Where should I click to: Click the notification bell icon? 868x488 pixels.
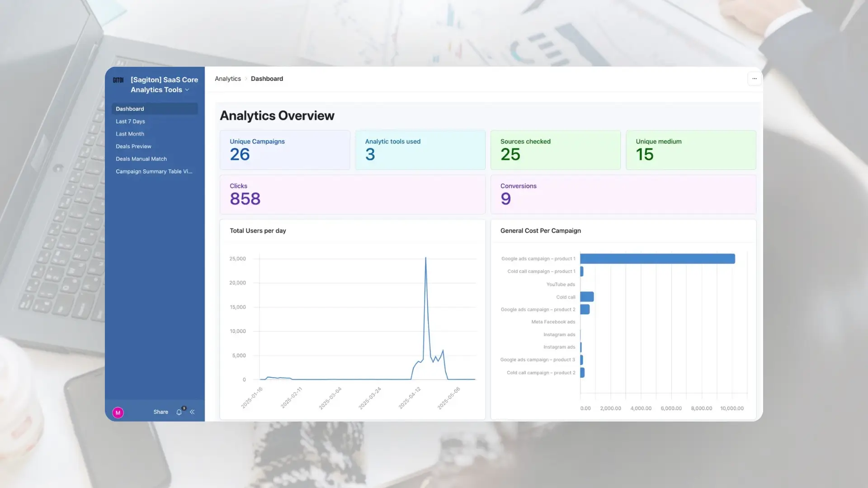coord(179,412)
